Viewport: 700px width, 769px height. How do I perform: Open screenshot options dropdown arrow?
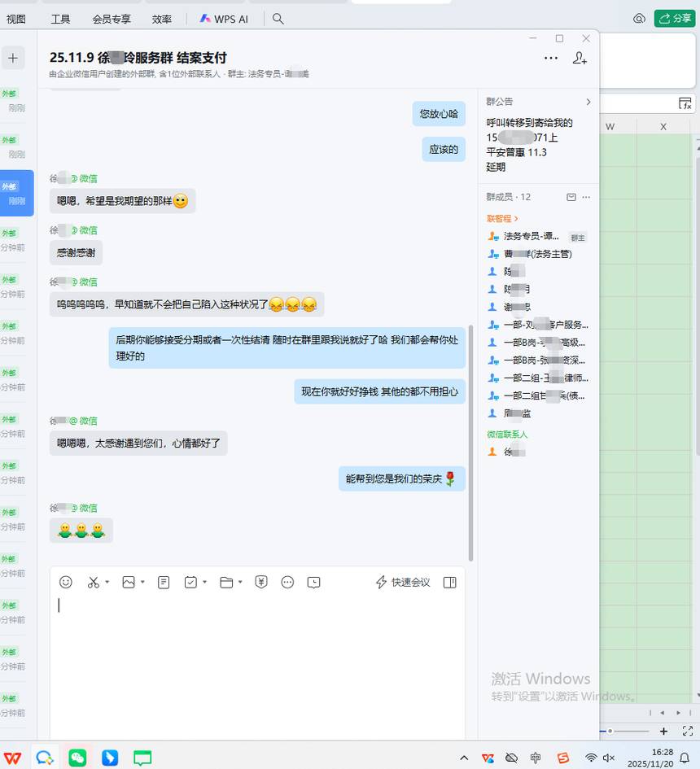point(107,582)
